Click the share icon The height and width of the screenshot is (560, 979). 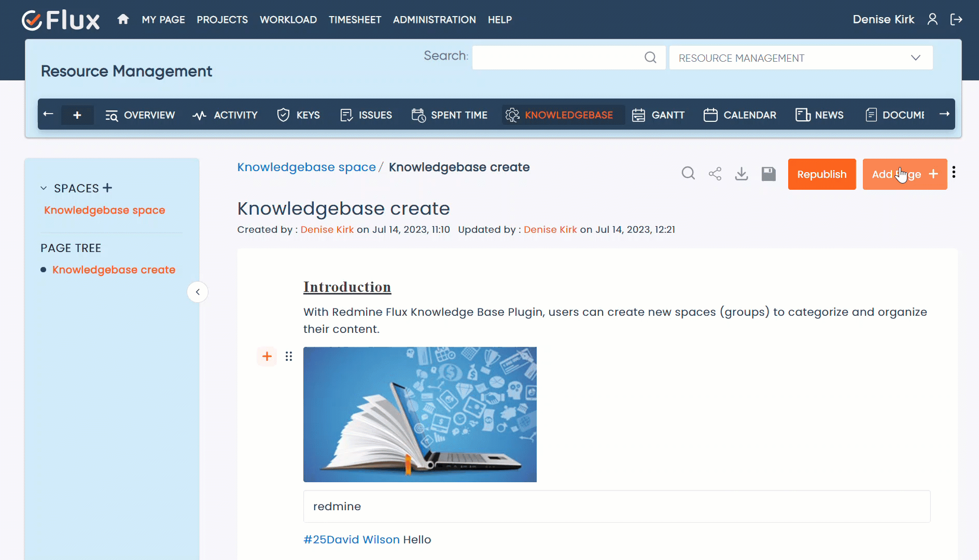click(715, 174)
